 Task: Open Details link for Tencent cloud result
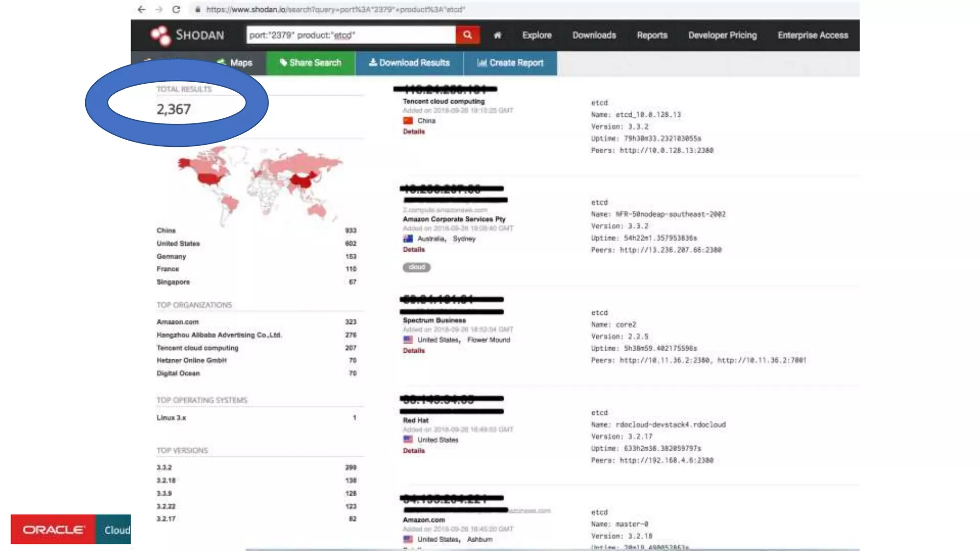413,132
